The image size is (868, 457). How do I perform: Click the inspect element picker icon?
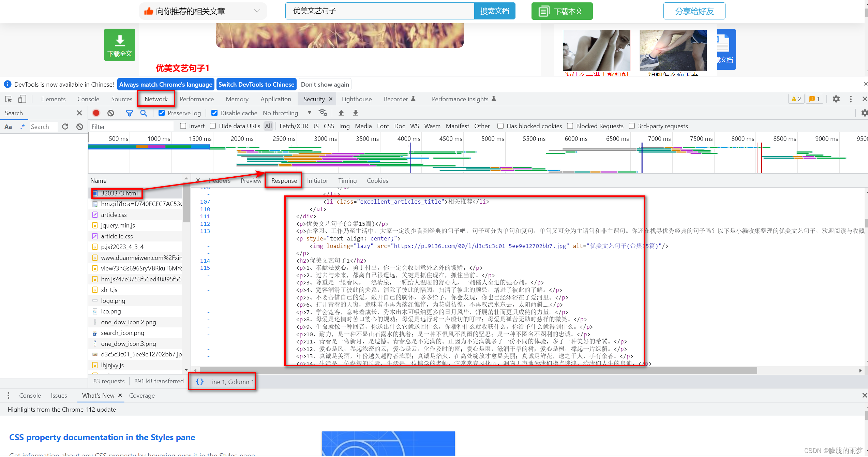pos(9,99)
